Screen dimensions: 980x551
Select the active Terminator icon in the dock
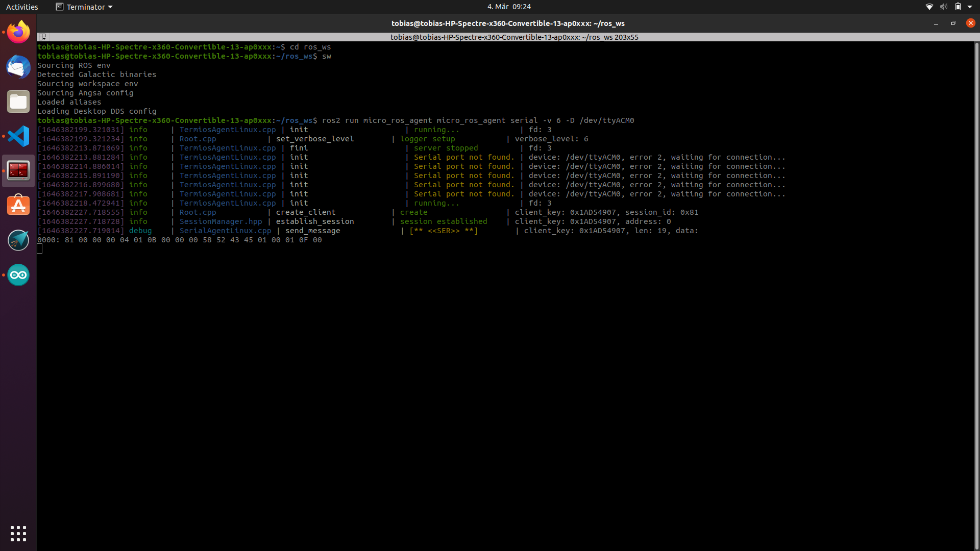18,170
